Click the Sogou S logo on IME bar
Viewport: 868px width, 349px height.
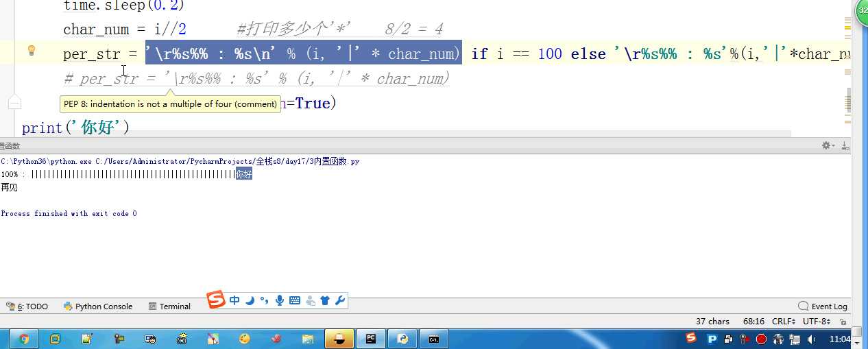tap(217, 300)
